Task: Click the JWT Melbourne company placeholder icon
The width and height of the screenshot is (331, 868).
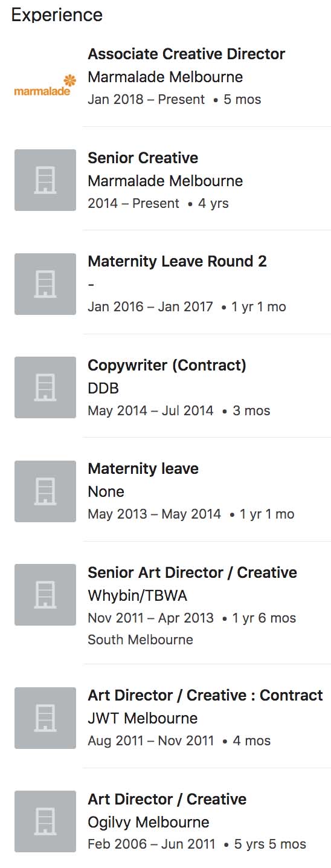Action: [45, 718]
